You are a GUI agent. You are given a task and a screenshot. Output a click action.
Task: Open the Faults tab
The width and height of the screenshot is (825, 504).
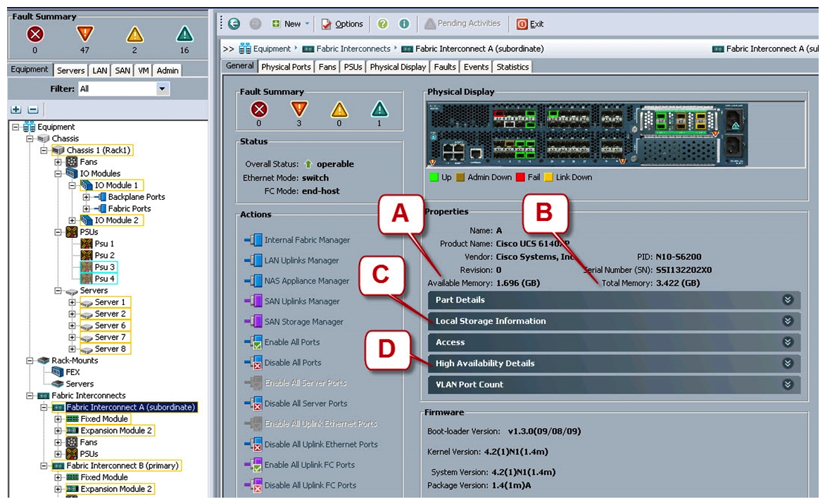pyautogui.click(x=445, y=67)
